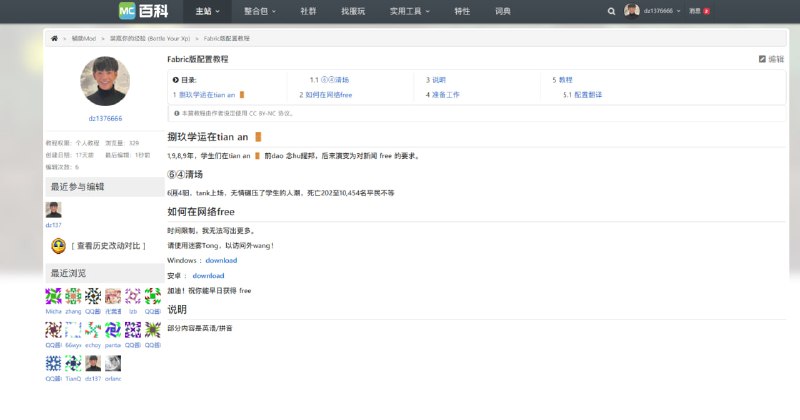Expand the dz1376666 account dropdown
Screen dimensions: 800x420
click(x=662, y=11)
